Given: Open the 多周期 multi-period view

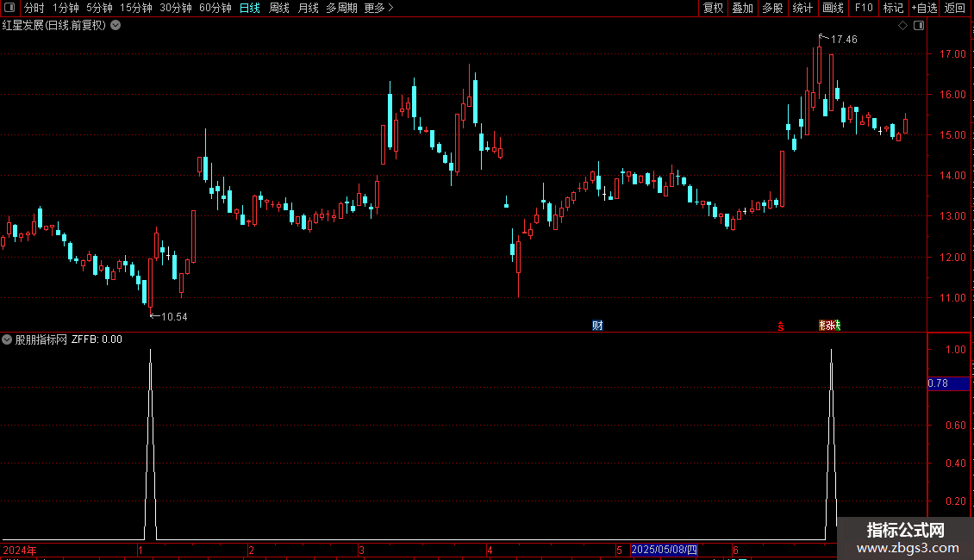Looking at the screenshot, I should point(341,8).
